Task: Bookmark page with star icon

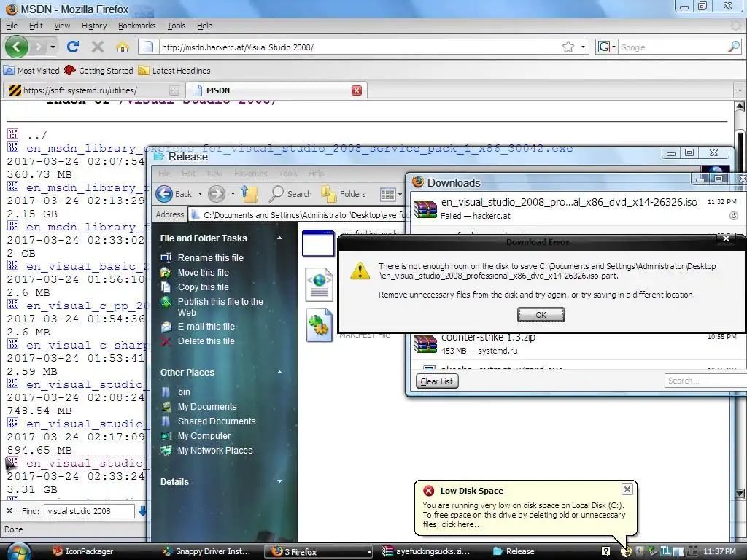Action: 568,47
